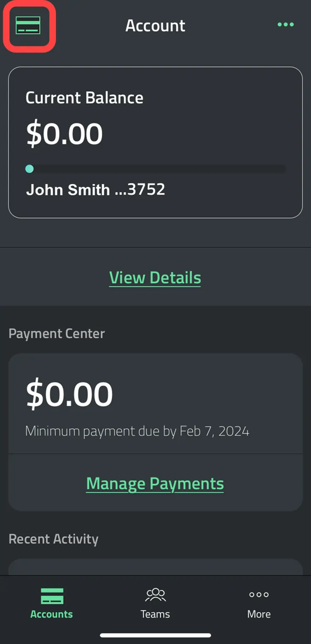Viewport: 311px width, 644px height.
Task: Tap the $0.00 minimum payment amount
Action: pos(69,394)
